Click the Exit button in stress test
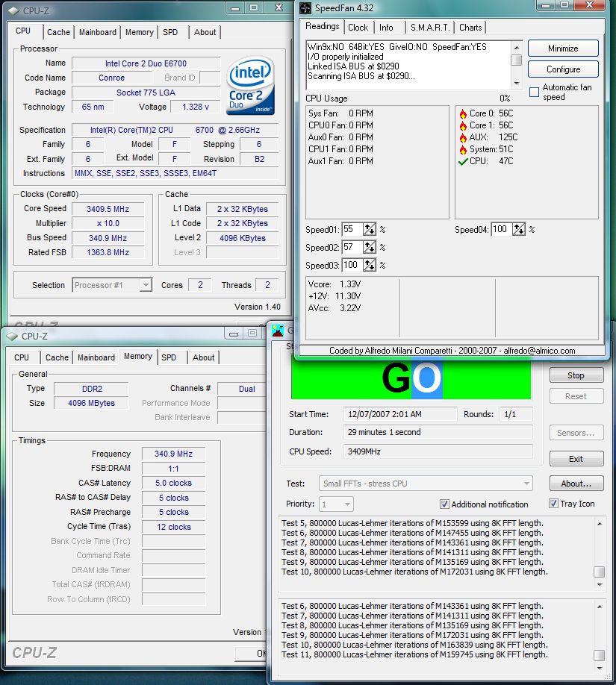The height and width of the screenshot is (685, 616). pyautogui.click(x=576, y=459)
